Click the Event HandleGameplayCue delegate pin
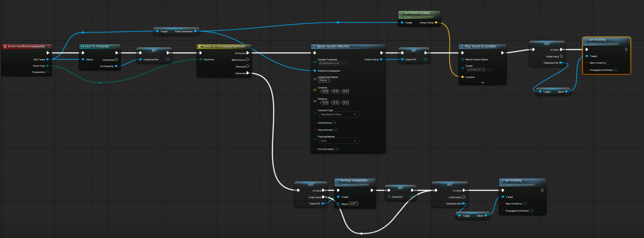The height and width of the screenshot is (238, 644). (x=49, y=47)
